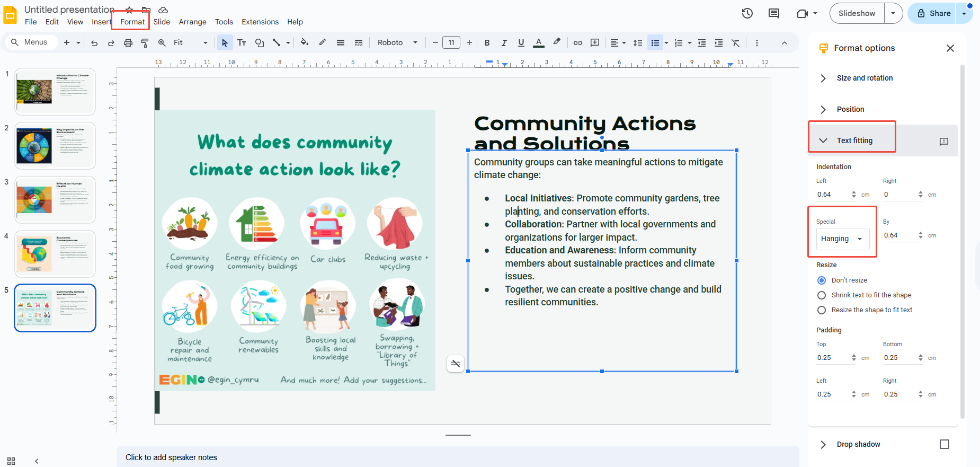Click the Italic formatting icon
Viewport: 980px width, 467px height.
pos(504,43)
